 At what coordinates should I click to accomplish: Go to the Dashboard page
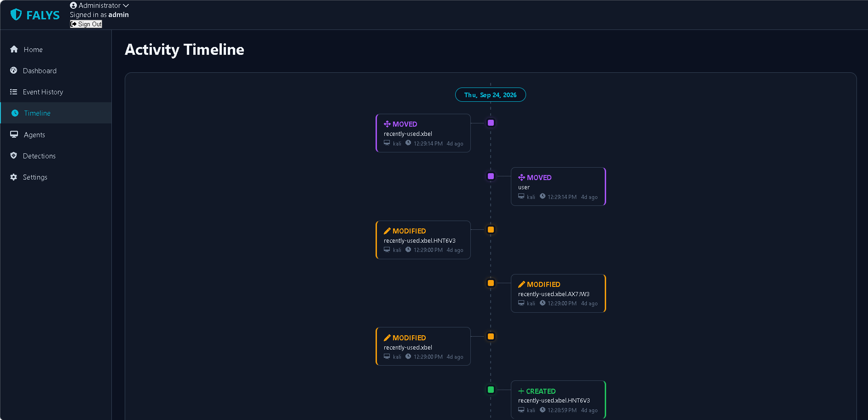56,70
